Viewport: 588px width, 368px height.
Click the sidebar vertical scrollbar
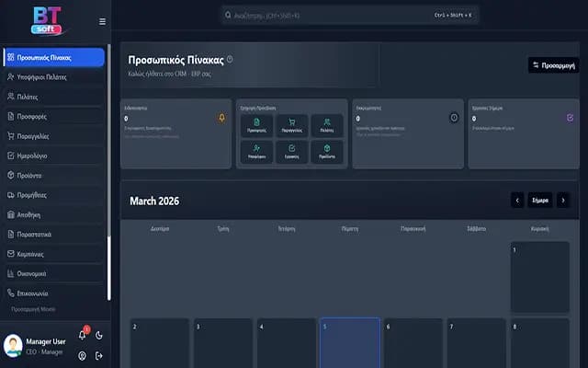pos(109,172)
